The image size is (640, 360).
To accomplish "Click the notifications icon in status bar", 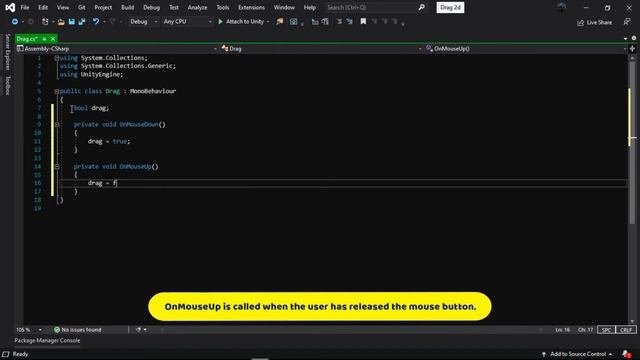I will 627,354.
